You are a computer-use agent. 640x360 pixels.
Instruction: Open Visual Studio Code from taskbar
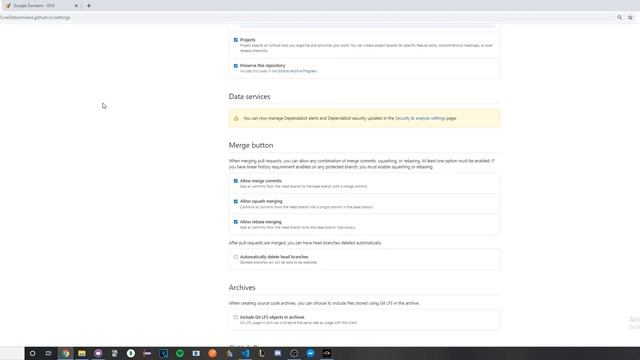click(x=245, y=353)
